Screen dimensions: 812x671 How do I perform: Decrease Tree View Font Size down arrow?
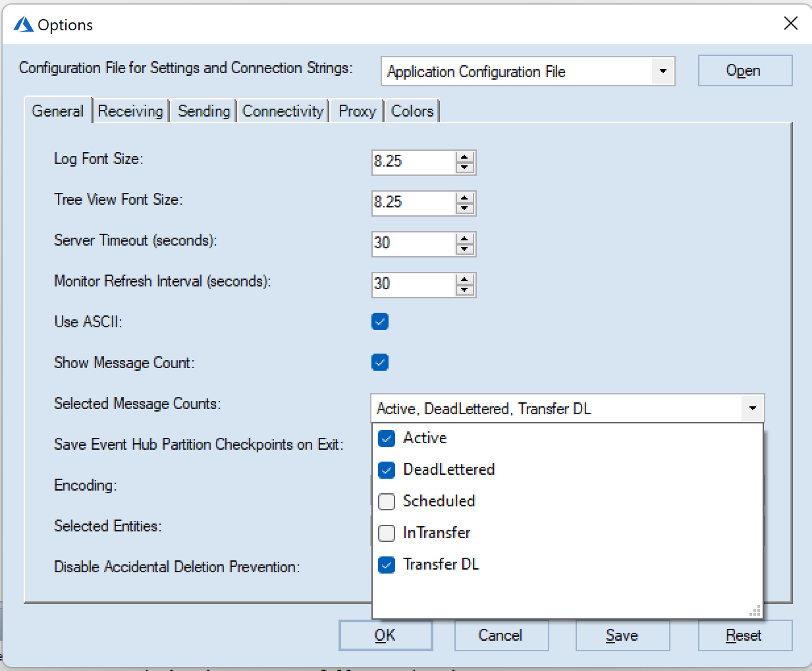(465, 208)
